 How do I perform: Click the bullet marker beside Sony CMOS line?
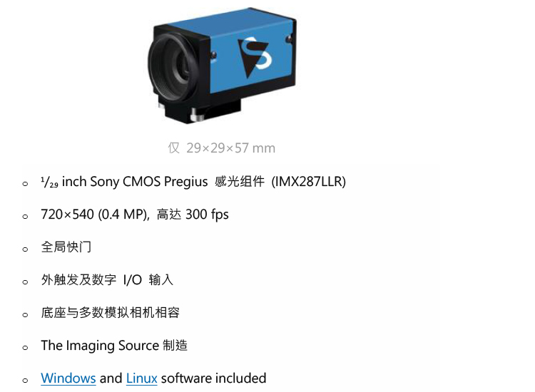tap(25, 184)
